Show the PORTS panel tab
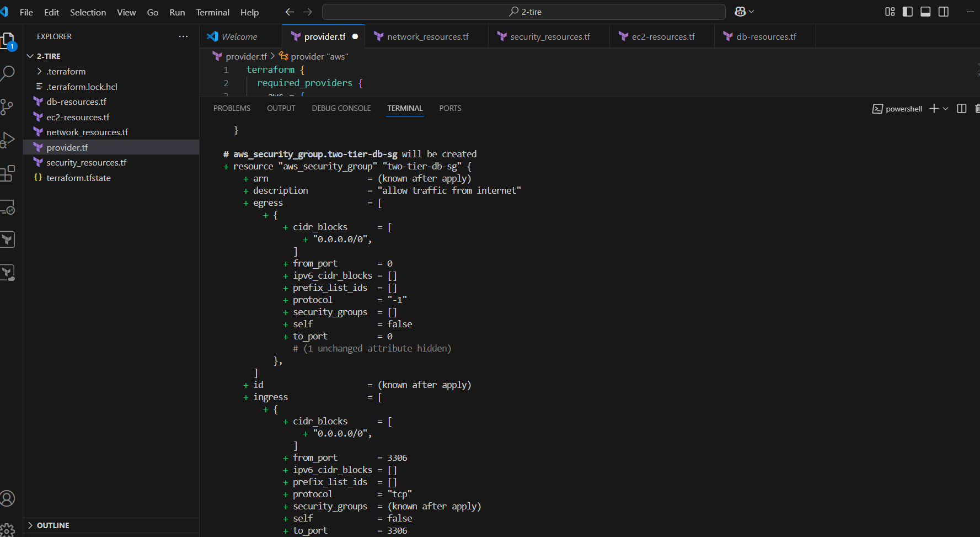The height and width of the screenshot is (537, 980). coord(450,108)
